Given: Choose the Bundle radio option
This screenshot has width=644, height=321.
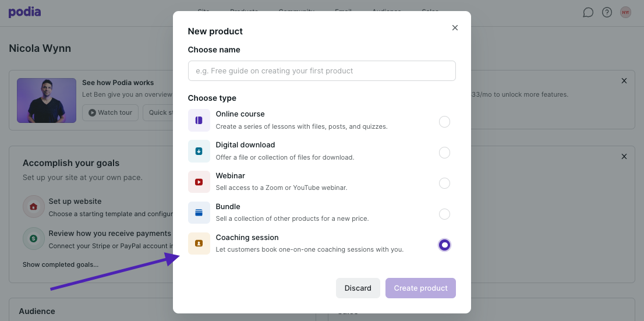Looking at the screenshot, I should (444, 214).
